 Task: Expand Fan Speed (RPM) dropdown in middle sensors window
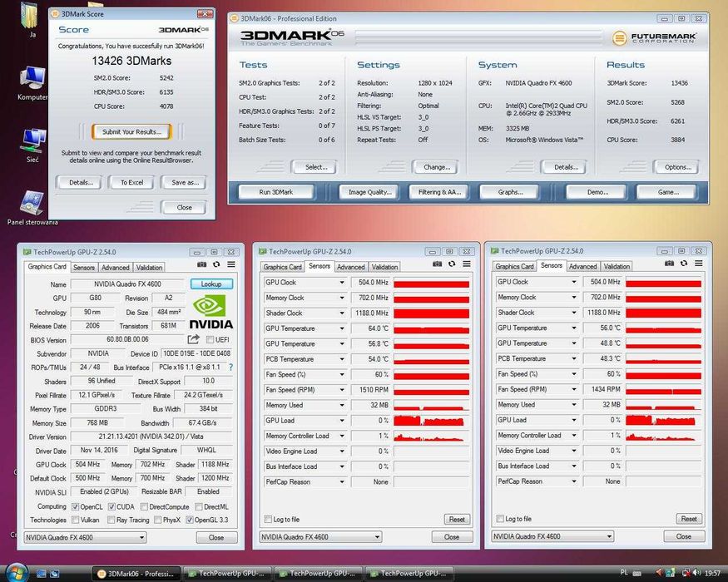[342, 390]
